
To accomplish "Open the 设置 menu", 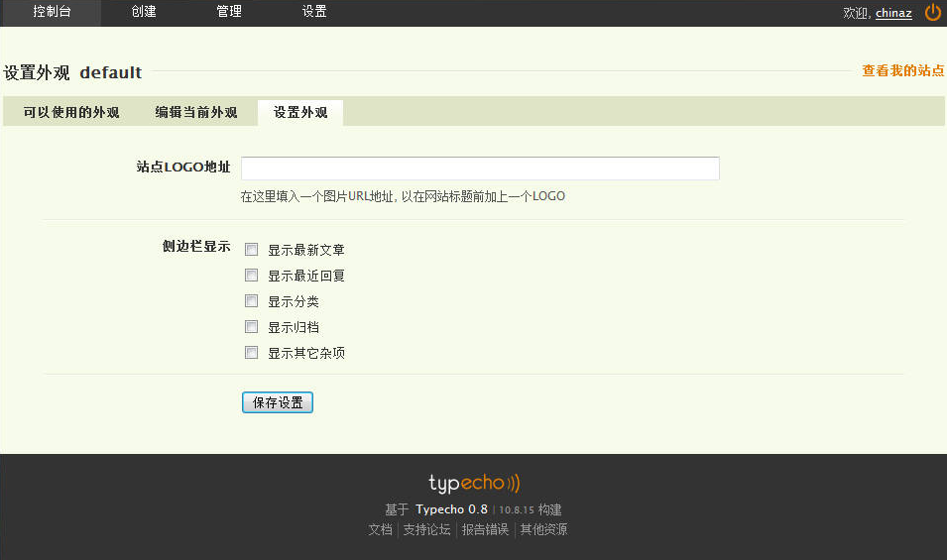I will click(314, 12).
